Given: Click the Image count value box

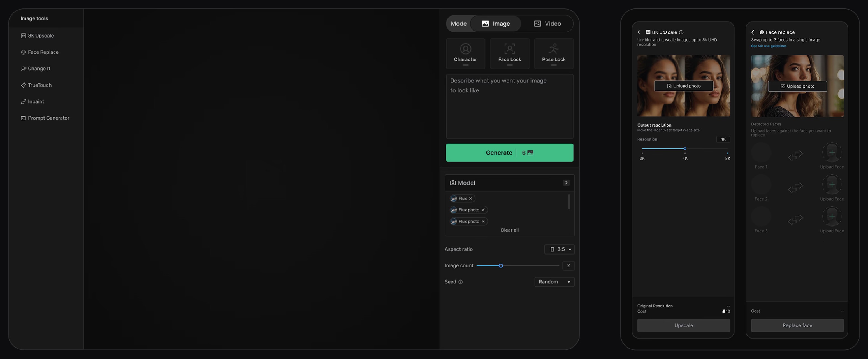Looking at the screenshot, I should coord(568,266).
